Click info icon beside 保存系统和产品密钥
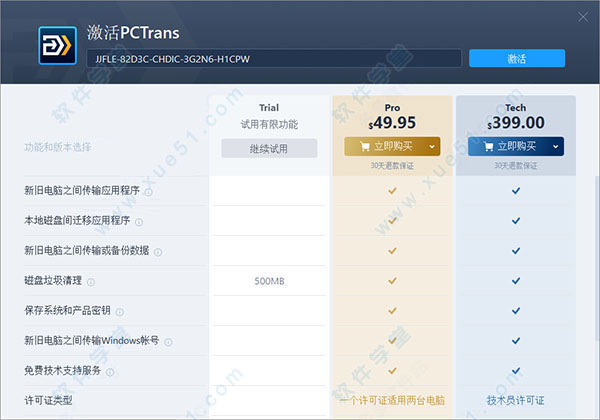The height and width of the screenshot is (420, 600). pos(119,311)
